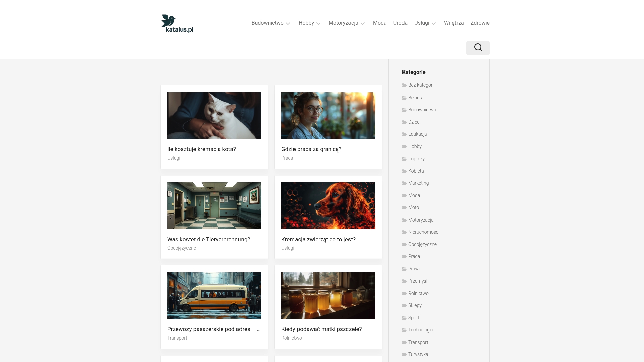Click folder icon beside Bez kategorii
The width and height of the screenshot is (644, 362).
coord(404,85)
